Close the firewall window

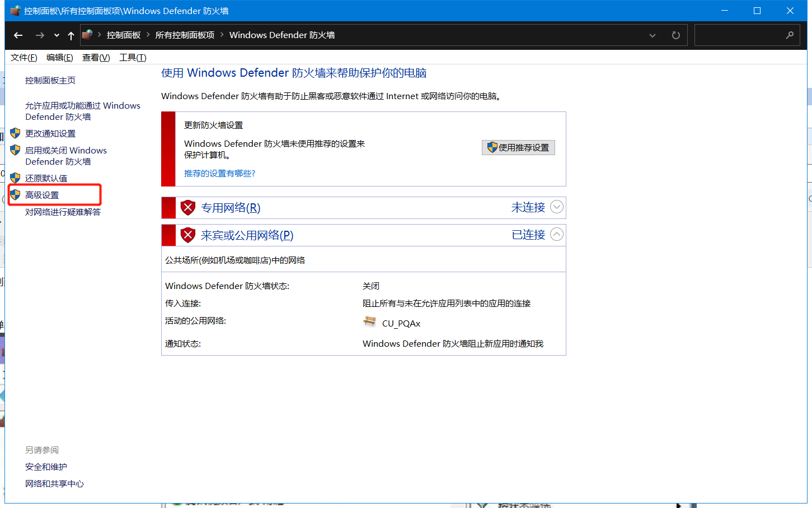[x=790, y=11]
